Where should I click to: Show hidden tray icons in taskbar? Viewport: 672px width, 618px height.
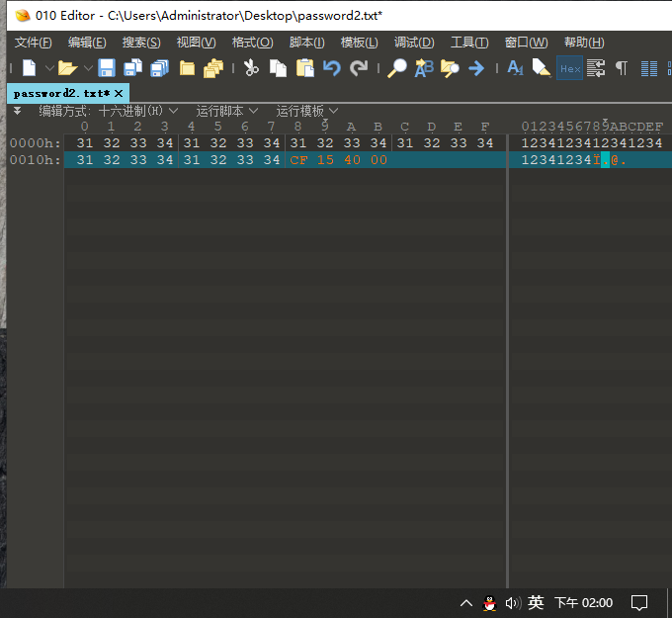coord(466,603)
